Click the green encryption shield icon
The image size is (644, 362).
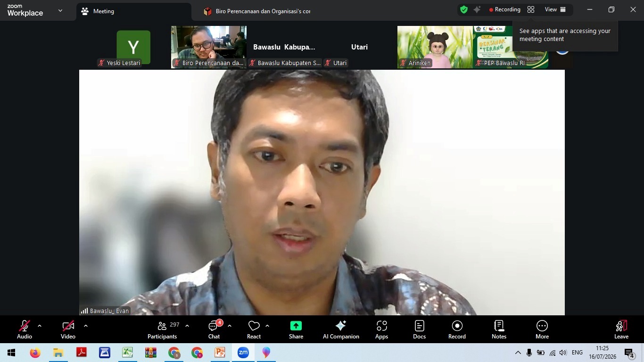[x=464, y=9]
